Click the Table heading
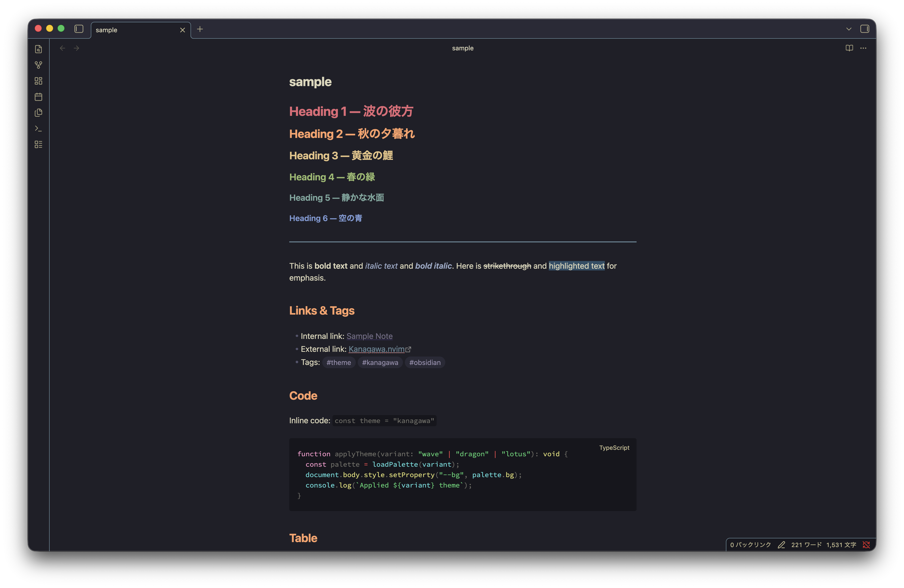 tap(303, 538)
